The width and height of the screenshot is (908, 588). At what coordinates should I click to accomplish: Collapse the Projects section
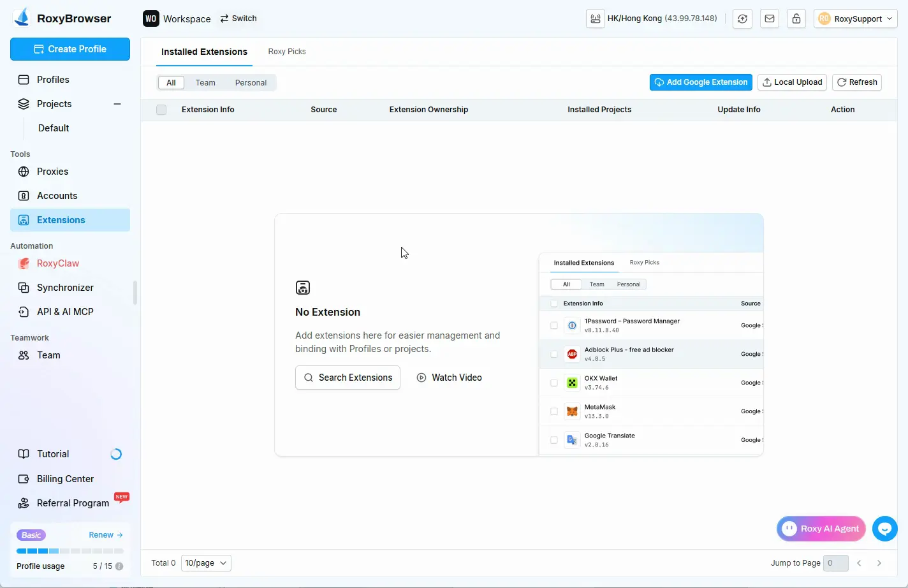pos(117,104)
